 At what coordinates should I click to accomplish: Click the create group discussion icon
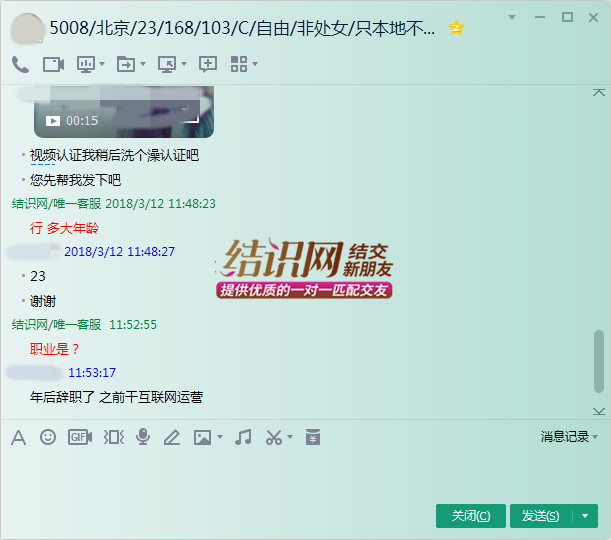208,64
